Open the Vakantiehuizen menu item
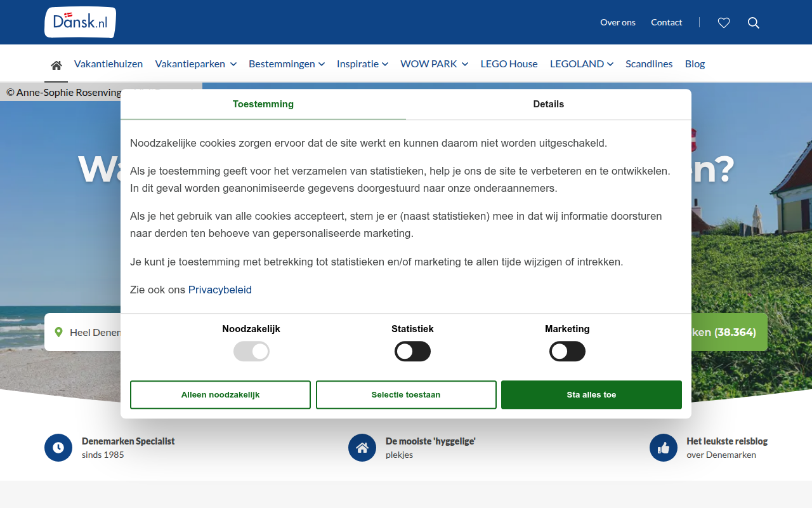This screenshot has height=508, width=812. click(x=108, y=63)
